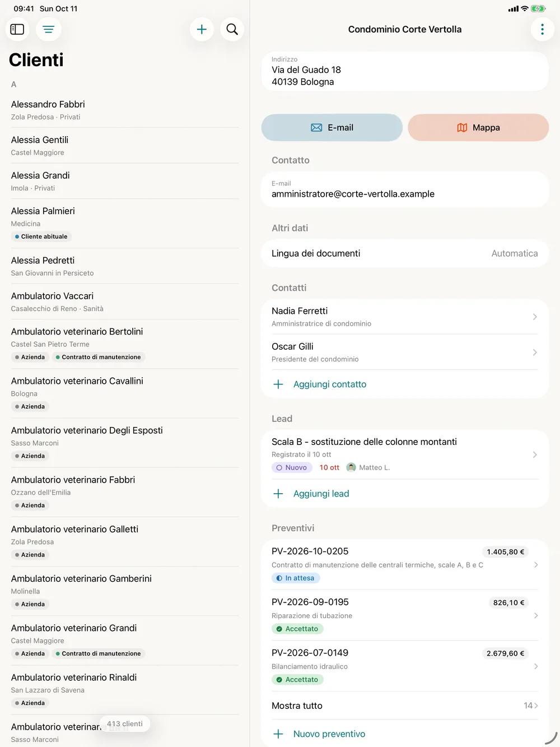Open quote PV-2026-10-0205 chevron
The image size is (560, 747).
pos(536,565)
